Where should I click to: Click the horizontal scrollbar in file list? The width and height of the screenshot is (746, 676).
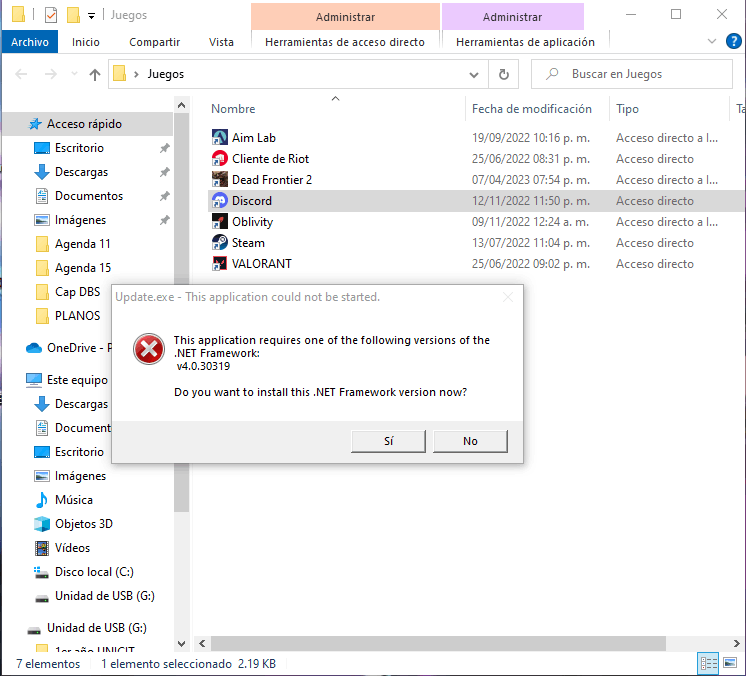(x=438, y=643)
